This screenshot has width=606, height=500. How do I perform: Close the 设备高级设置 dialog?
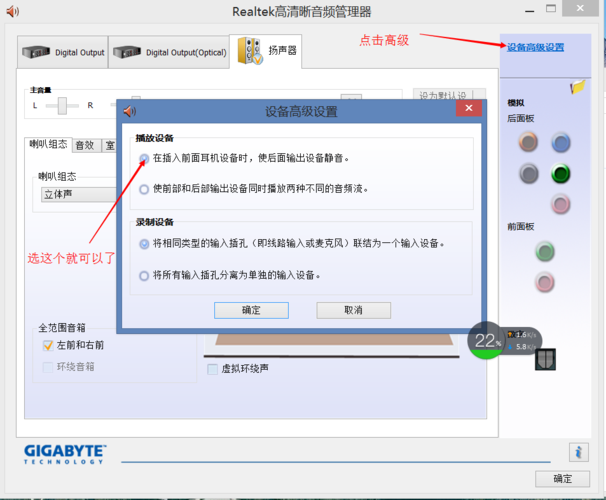(469, 108)
